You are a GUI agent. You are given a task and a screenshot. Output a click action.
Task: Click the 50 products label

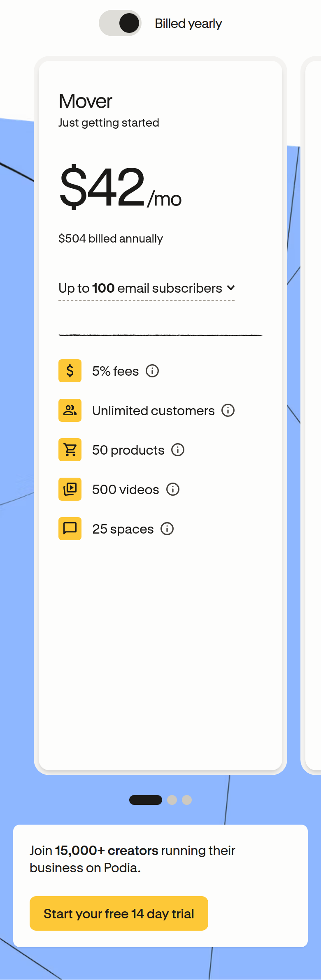click(128, 450)
